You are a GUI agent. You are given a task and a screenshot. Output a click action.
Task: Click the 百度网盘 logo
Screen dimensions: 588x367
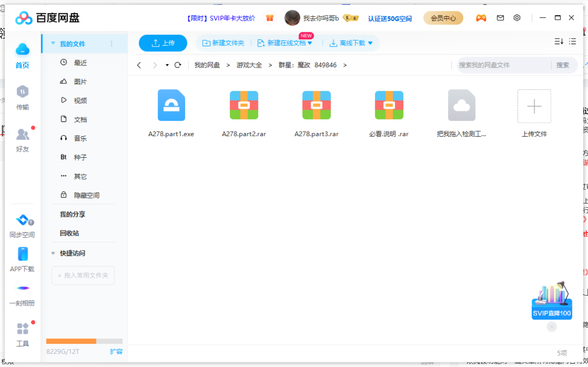47,18
